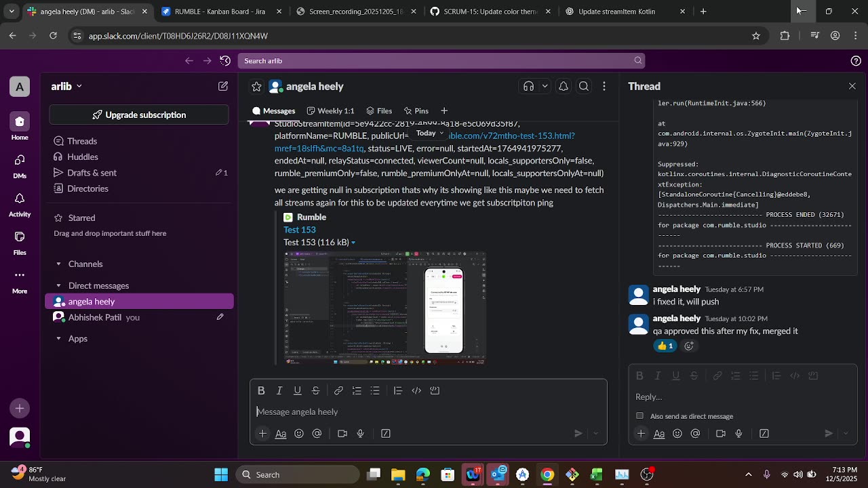Record a video clip in main composer

tap(342, 433)
